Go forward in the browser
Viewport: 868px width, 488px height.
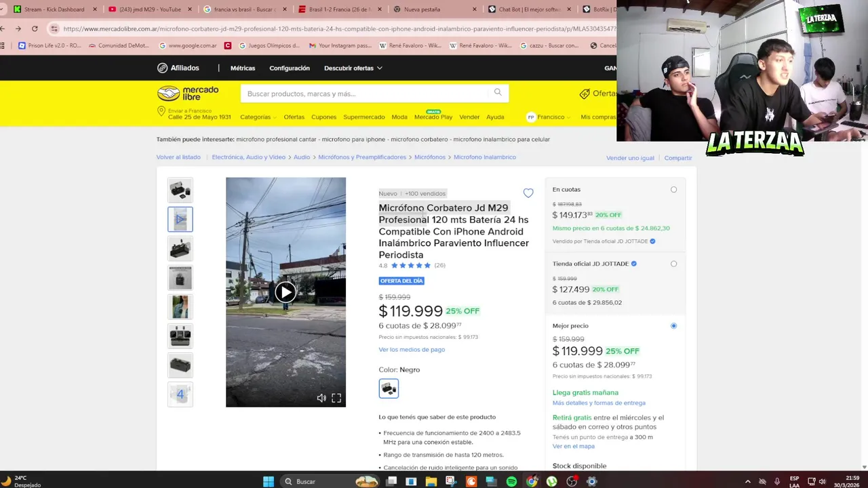click(18, 28)
